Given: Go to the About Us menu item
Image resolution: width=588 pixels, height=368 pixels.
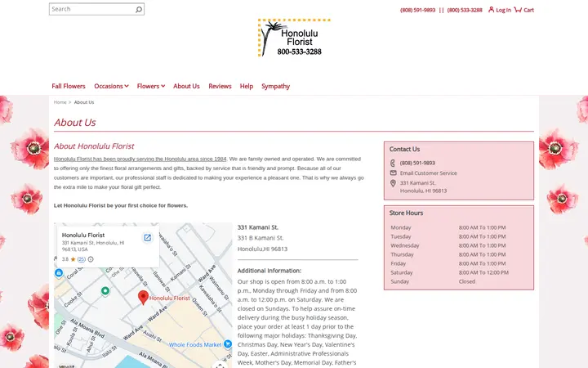Looking at the screenshot, I should click(186, 86).
